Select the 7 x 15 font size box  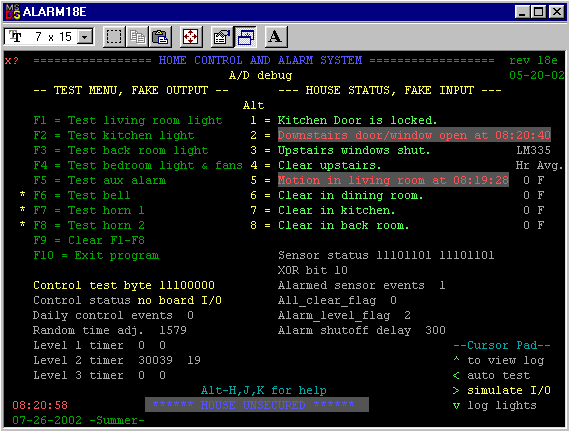point(49,37)
